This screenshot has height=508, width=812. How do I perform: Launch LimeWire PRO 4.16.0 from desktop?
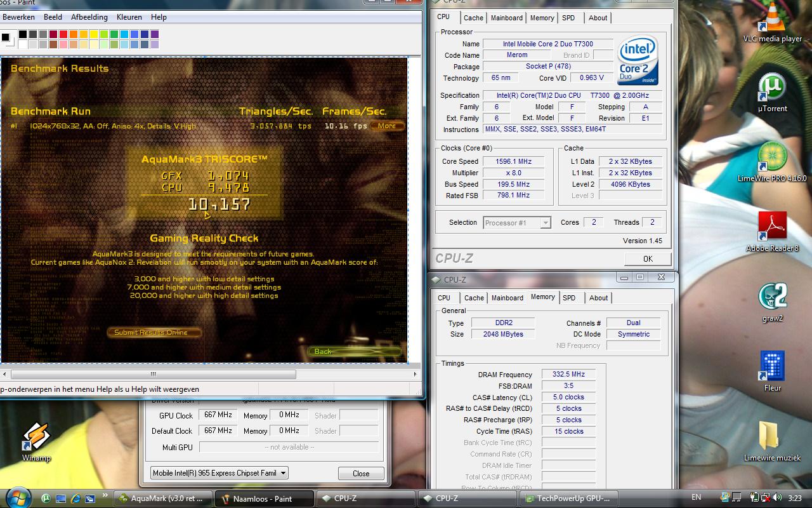[772, 163]
